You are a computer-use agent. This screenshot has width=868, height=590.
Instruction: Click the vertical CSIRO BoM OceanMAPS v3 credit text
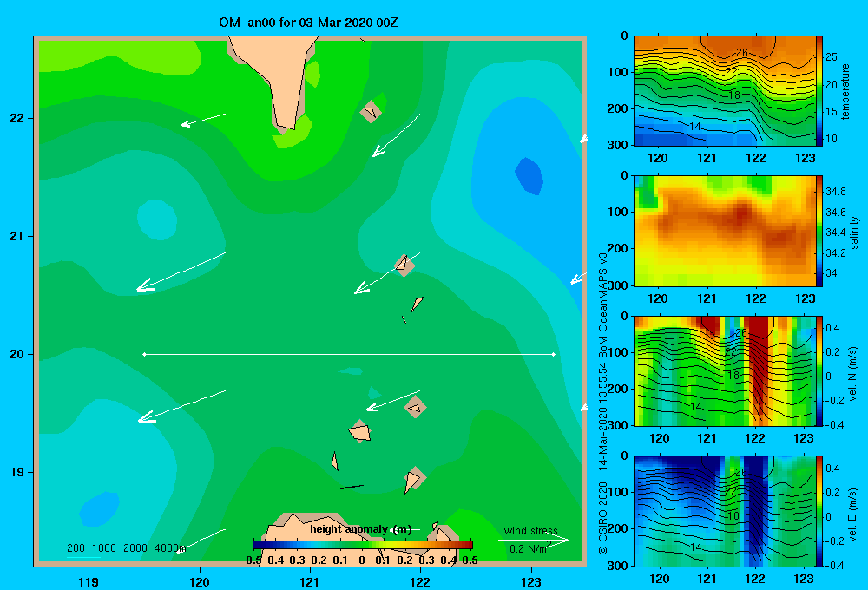603,403
